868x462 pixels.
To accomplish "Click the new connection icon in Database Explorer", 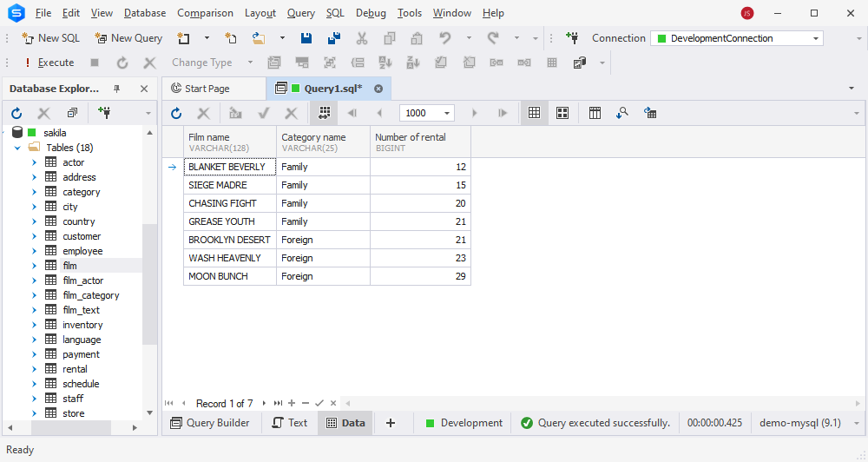I will (x=104, y=113).
